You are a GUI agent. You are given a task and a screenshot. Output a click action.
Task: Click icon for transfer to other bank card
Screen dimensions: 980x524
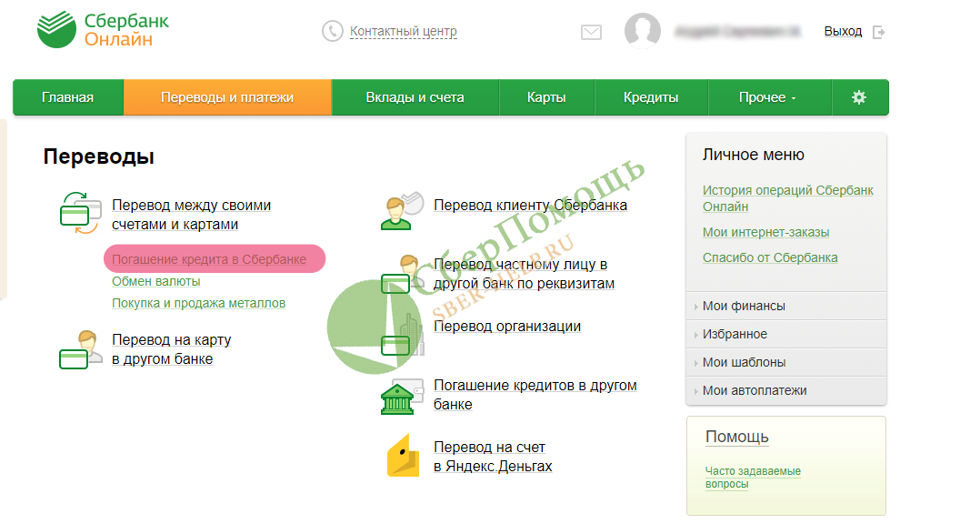(x=80, y=349)
